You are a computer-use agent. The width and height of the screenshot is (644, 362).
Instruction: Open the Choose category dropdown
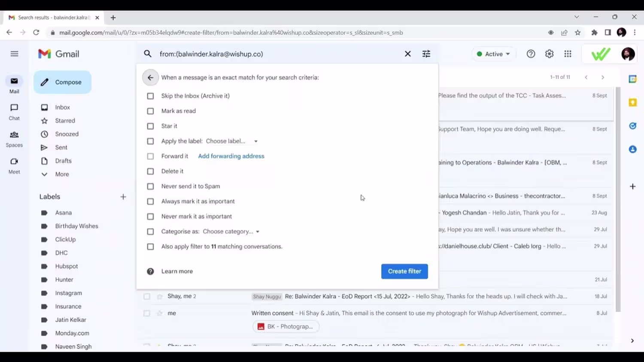click(231, 232)
